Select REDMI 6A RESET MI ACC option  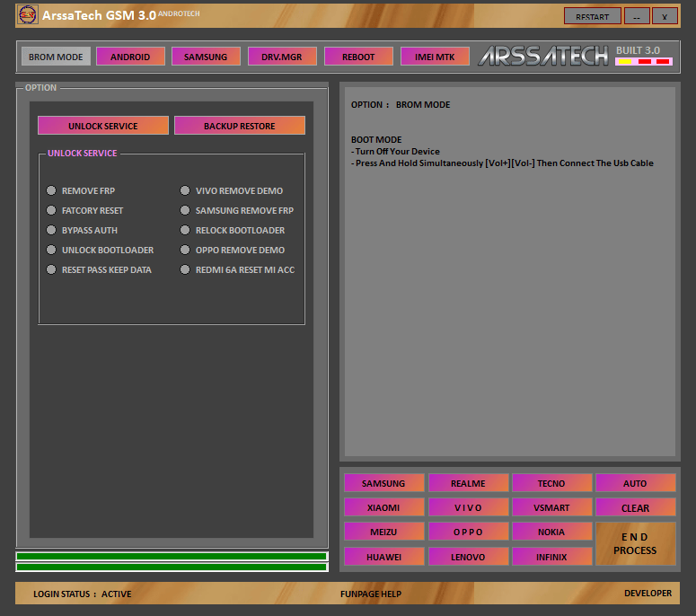click(x=186, y=270)
